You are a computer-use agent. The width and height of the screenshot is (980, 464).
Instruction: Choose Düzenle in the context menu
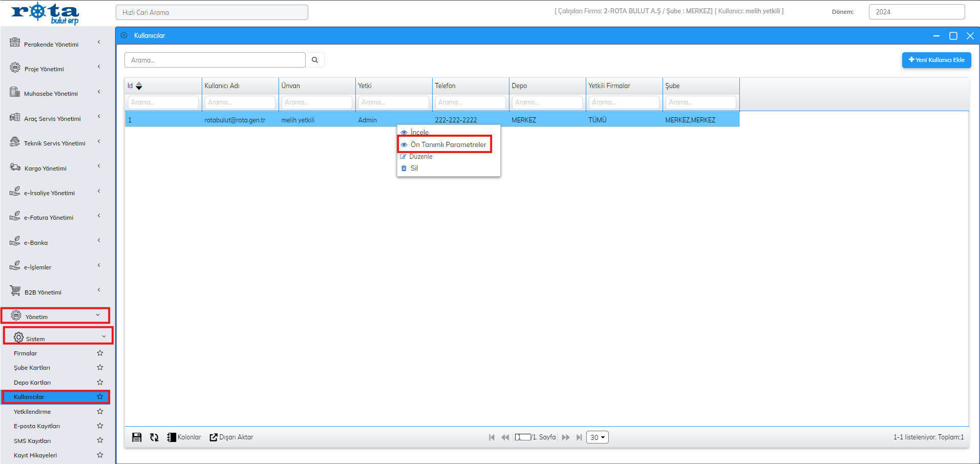point(420,157)
